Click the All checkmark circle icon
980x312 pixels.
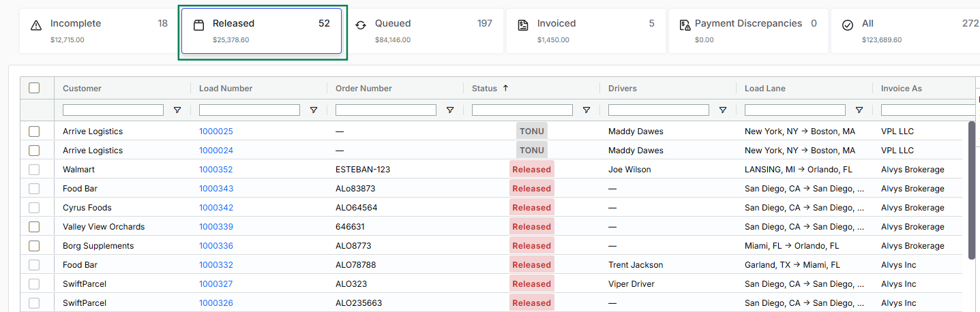848,25
